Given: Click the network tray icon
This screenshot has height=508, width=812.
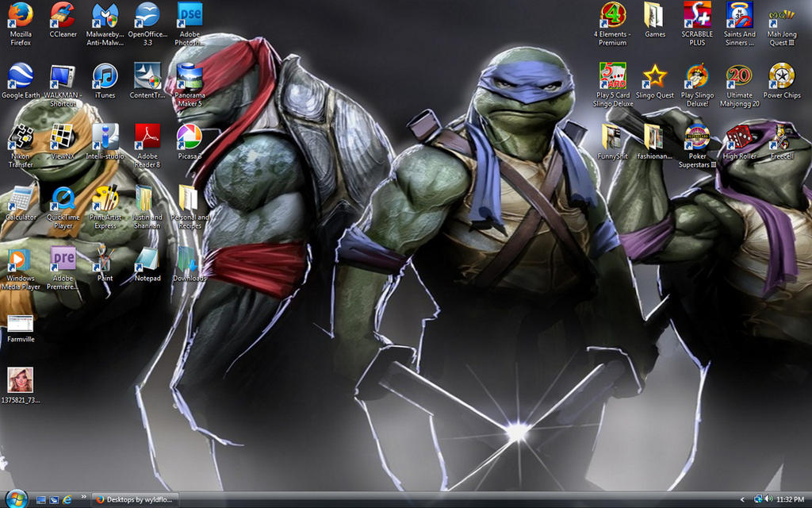Looking at the screenshot, I should tap(758, 499).
